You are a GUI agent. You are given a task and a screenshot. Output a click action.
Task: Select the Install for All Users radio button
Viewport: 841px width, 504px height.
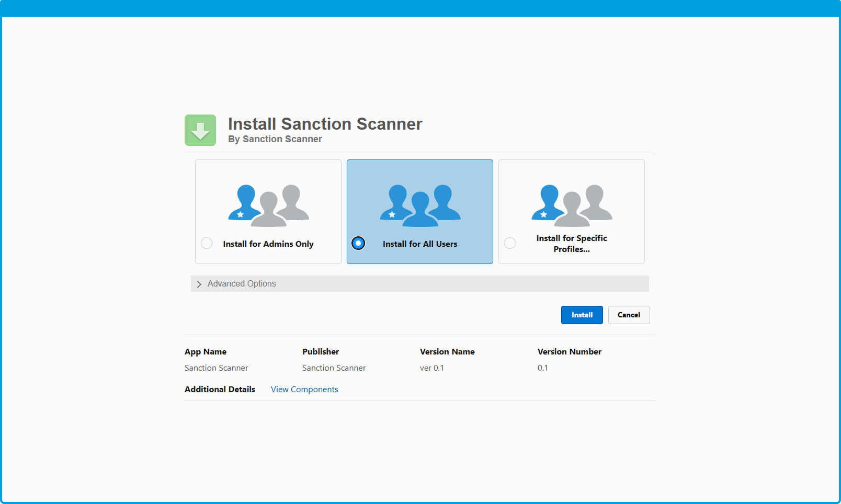click(x=358, y=243)
